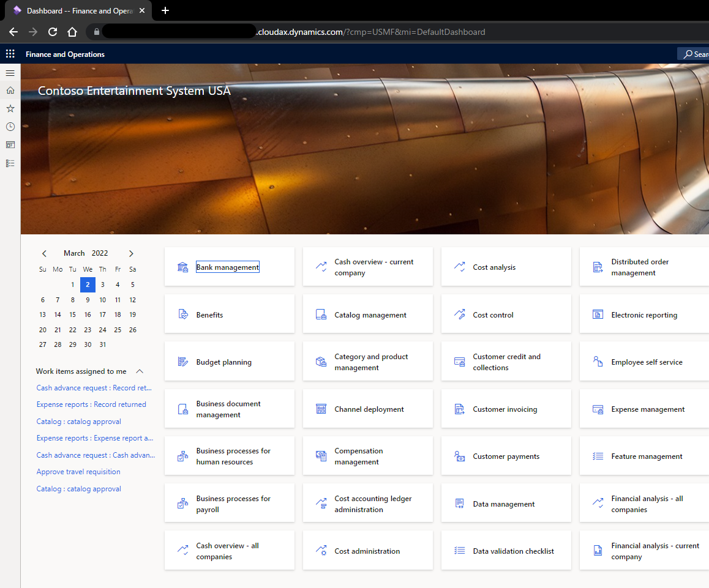Click the Data validation checklist tile icon
Viewport: 709px width, 588px height.
[459, 551]
